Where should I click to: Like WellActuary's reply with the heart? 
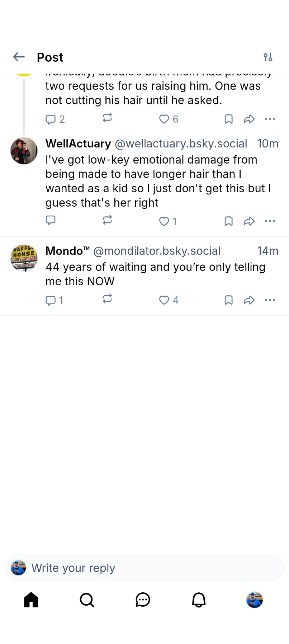(164, 221)
